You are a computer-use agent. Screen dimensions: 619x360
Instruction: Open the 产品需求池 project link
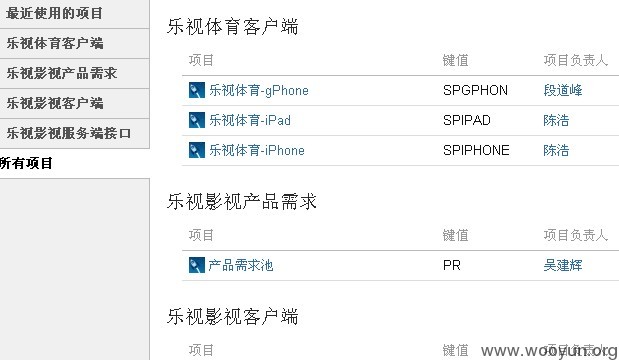point(241,265)
